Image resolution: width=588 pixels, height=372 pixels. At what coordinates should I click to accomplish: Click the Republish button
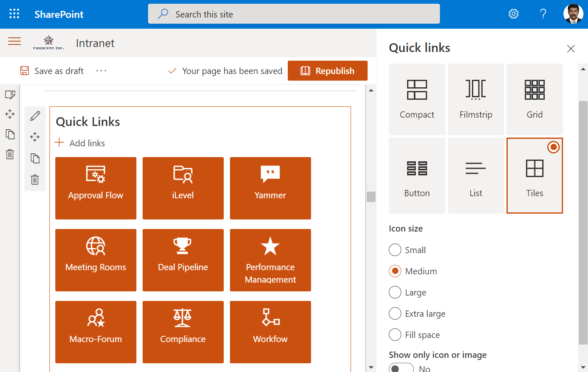[x=327, y=71]
